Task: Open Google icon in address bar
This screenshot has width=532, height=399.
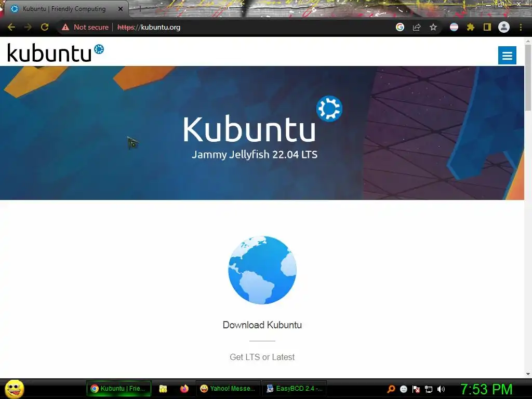Action: [x=400, y=27]
